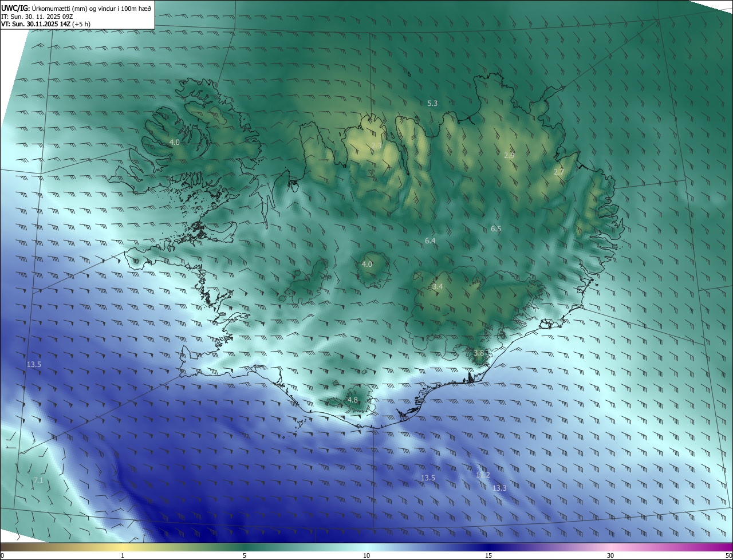Viewport: 733px width, 560px height.
Task: Click the "IT: Sun. 30. 11. 2025 09Z" line
Action: 38,16
